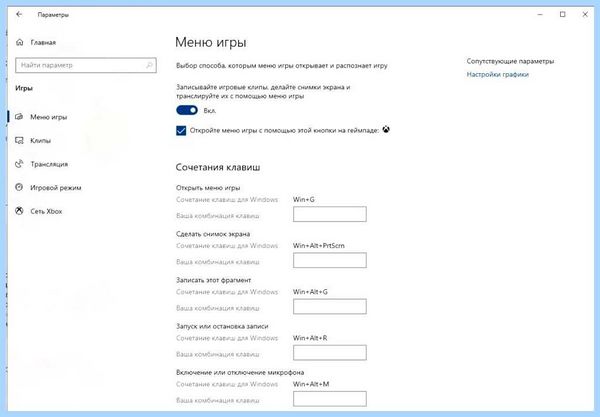Select the Игровой режим sidebar icon
This screenshot has width=600, height=417.
click(19, 187)
